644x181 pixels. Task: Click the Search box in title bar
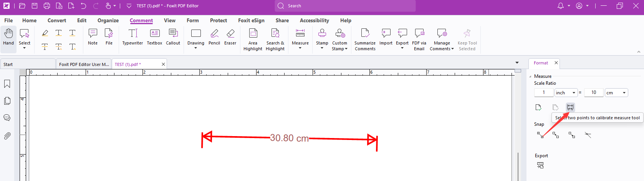[x=345, y=6]
